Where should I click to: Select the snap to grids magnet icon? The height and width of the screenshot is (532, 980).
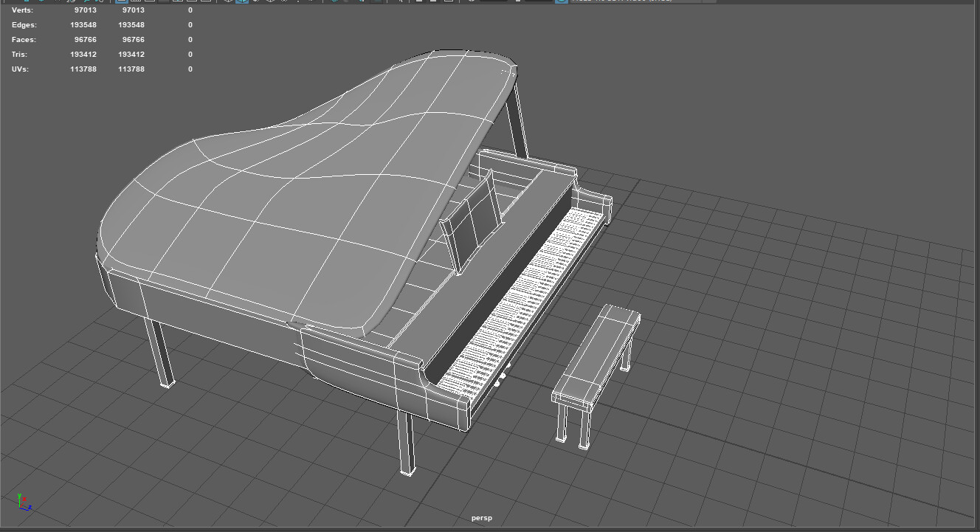(227, 4)
